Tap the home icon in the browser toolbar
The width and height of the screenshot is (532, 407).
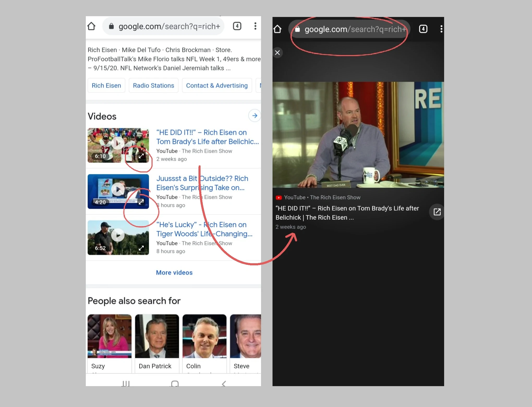(x=91, y=26)
